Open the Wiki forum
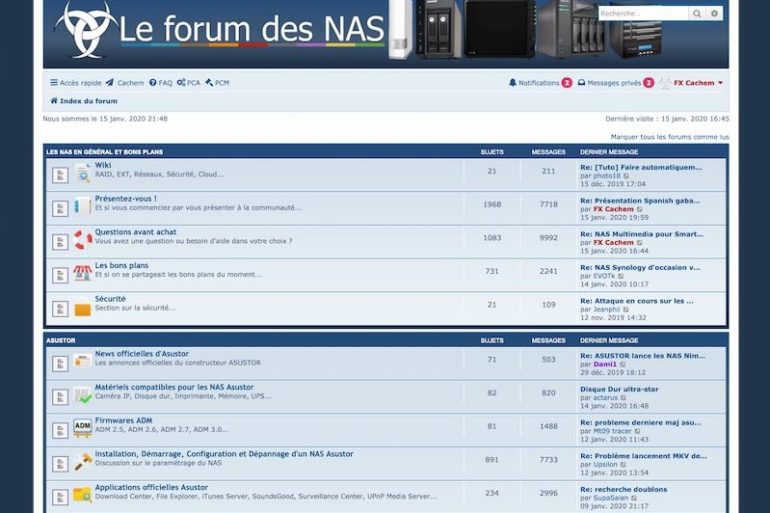This screenshot has width=770, height=513. (x=103, y=165)
